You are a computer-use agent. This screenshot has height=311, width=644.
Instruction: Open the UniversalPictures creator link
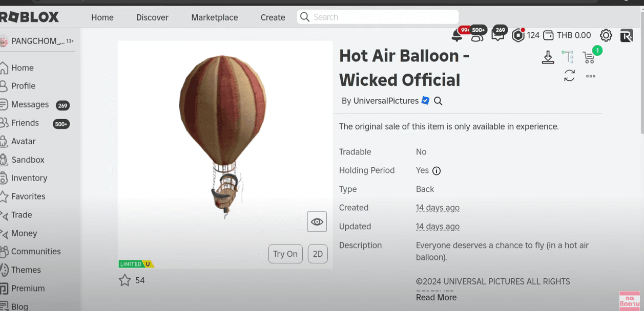tap(386, 101)
